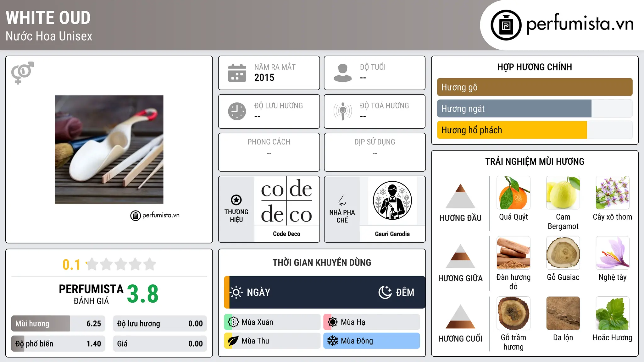Click the Trải nghiệm mùi hương heading
The width and height of the screenshot is (644, 362).
click(x=535, y=162)
